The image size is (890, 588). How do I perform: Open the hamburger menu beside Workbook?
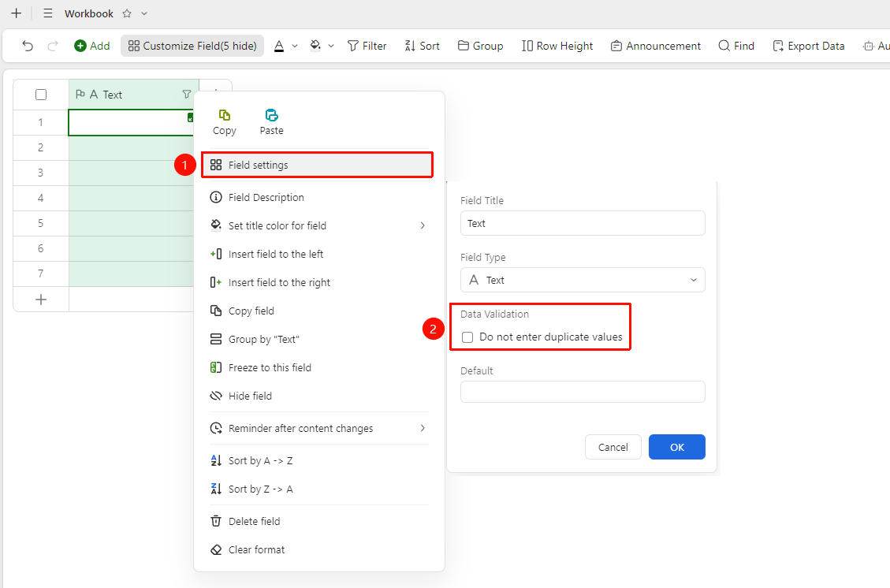pyautogui.click(x=48, y=13)
